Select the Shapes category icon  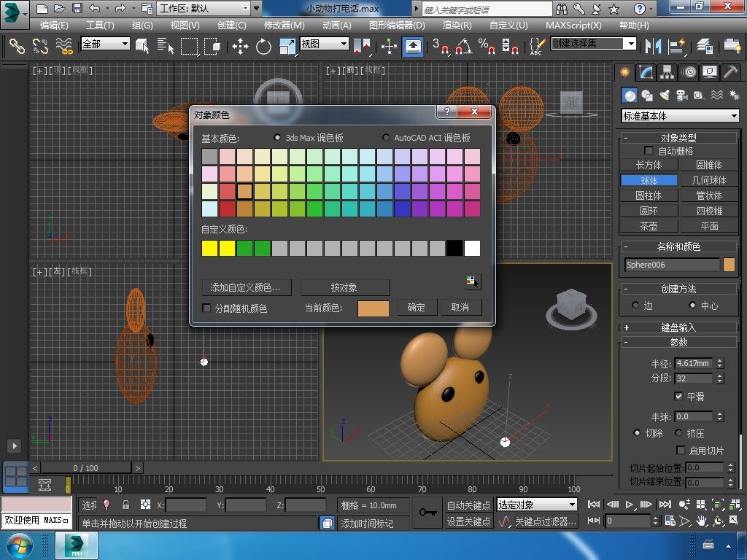647,96
